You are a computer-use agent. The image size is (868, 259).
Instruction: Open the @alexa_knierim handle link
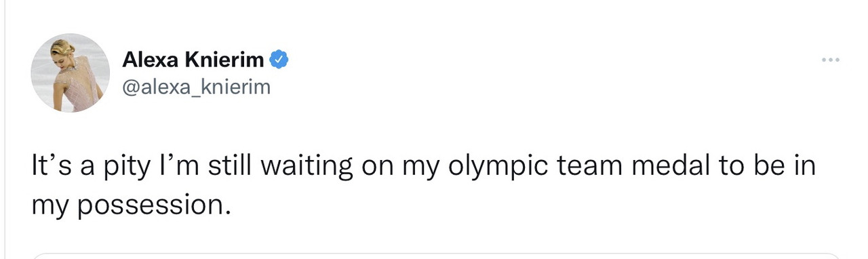(196, 87)
